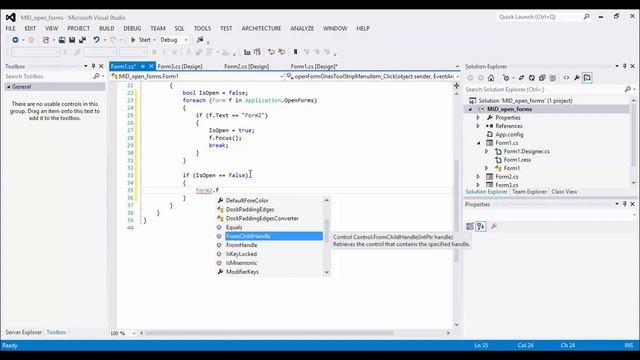Click the Collapse All icon in Solution Explorer

pos(542,78)
